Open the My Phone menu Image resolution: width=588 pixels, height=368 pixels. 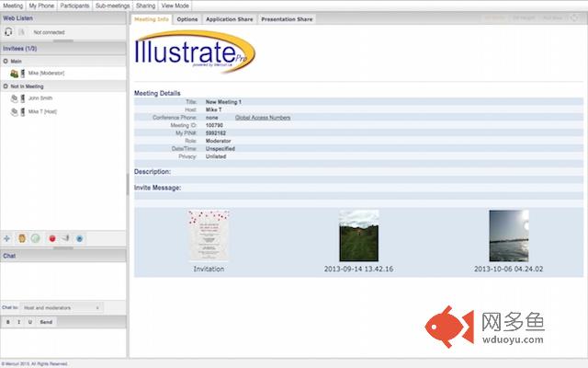point(41,6)
